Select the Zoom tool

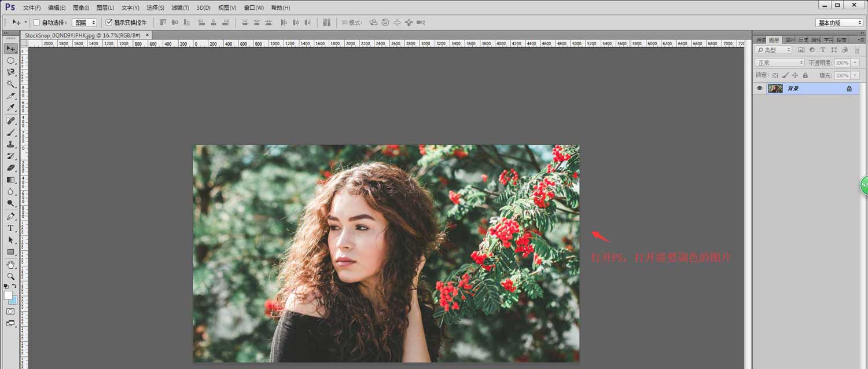[10, 276]
